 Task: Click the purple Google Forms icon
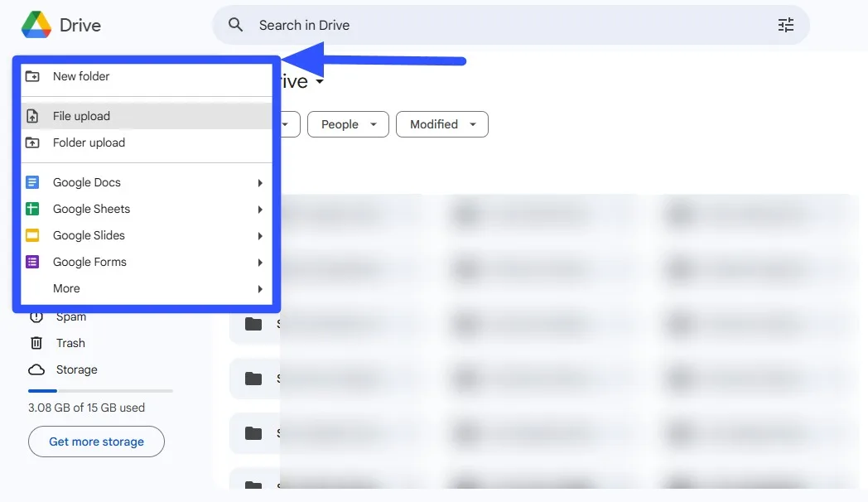click(32, 262)
